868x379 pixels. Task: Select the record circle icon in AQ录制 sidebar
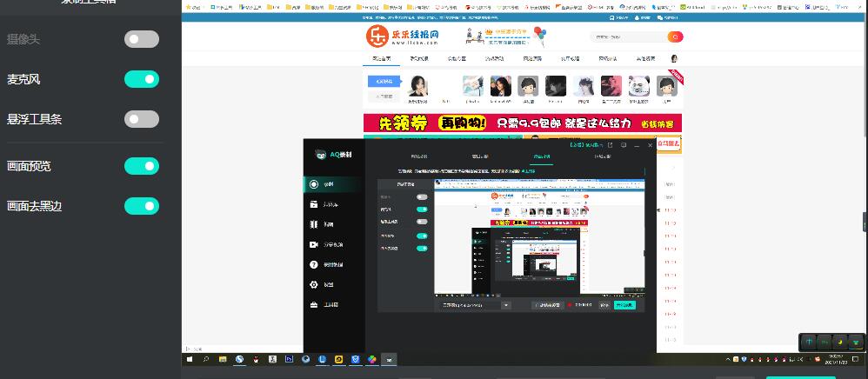tap(314, 184)
